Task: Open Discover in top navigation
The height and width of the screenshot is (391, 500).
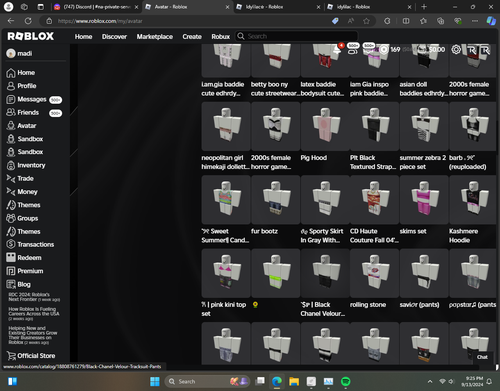Action: click(x=114, y=36)
